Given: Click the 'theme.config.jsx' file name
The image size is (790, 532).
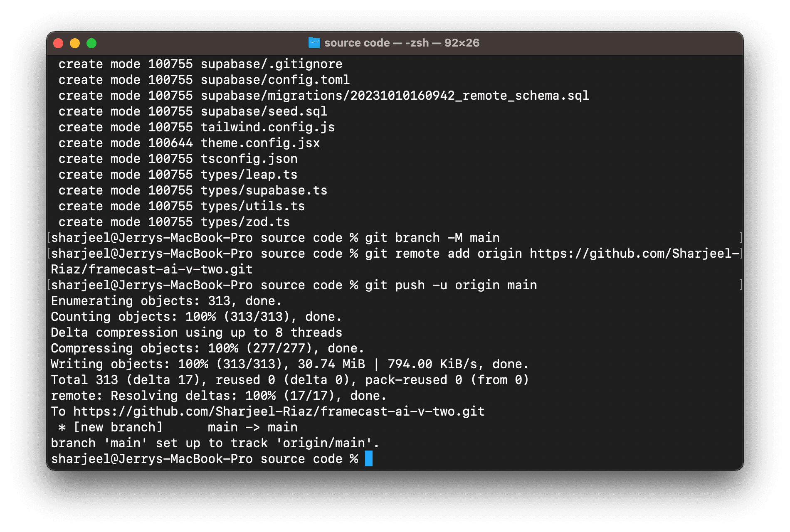Looking at the screenshot, I should pos(260,143).
